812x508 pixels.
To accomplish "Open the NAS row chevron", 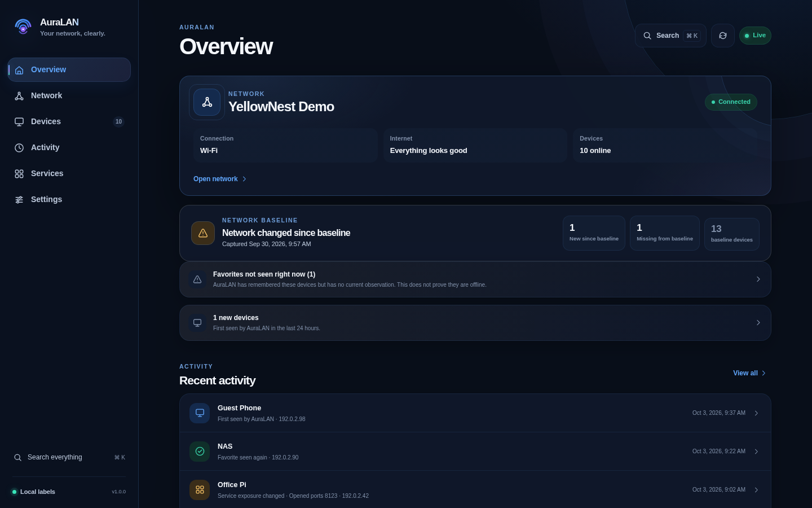I will [x=756, y=452].
